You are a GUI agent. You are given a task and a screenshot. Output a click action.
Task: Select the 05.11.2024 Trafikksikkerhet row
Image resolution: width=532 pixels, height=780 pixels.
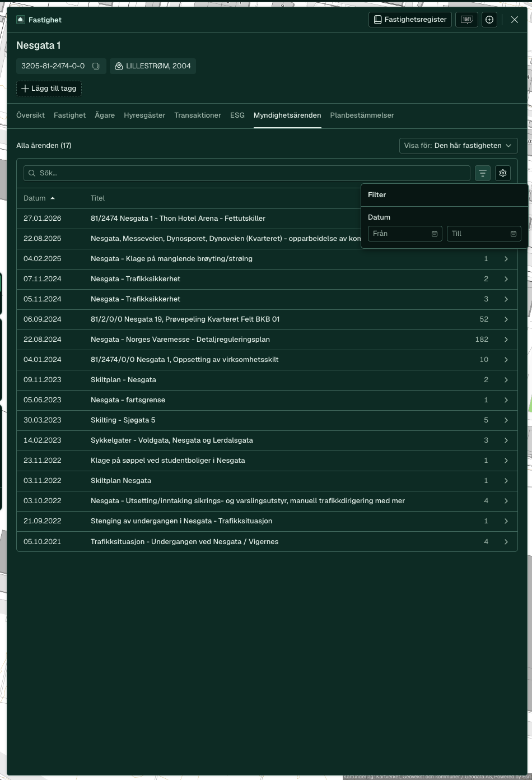click(x=267, y=299)
